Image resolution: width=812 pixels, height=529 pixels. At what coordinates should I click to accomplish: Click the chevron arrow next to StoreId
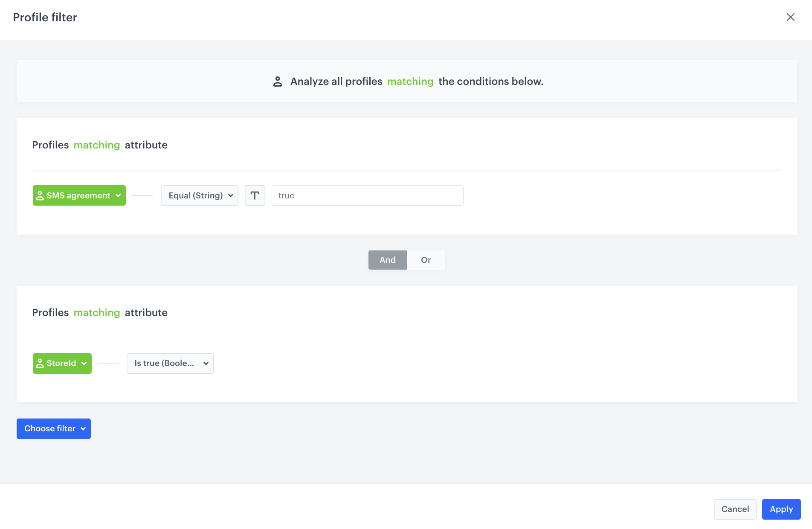point(84,363)
